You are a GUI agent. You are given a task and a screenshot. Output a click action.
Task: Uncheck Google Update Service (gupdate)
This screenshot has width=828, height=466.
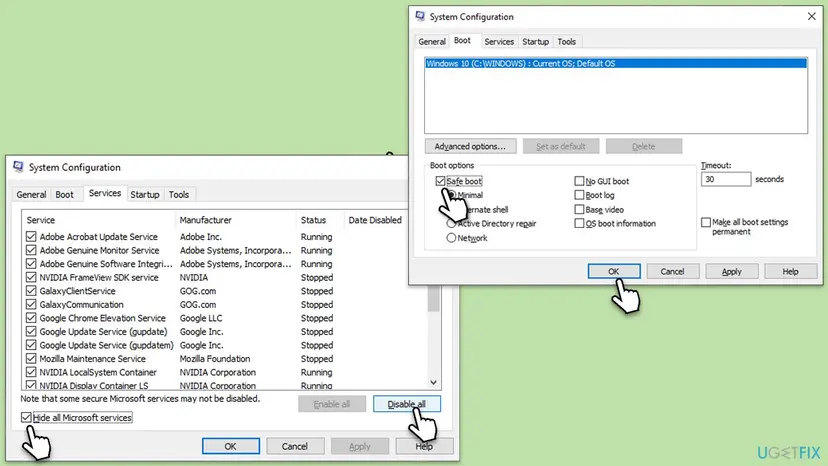pos(31,332)
